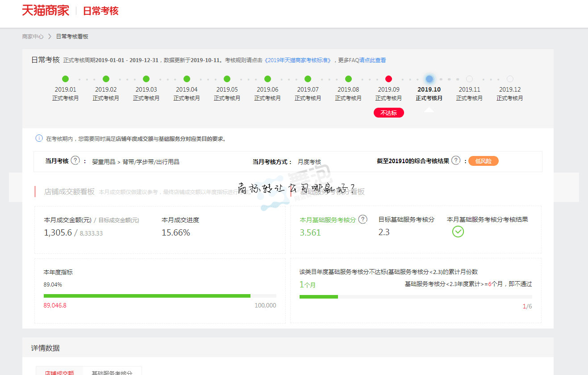
Task: Click the 日常考核看板 breadcrumb label
Action: click(72, 36)
